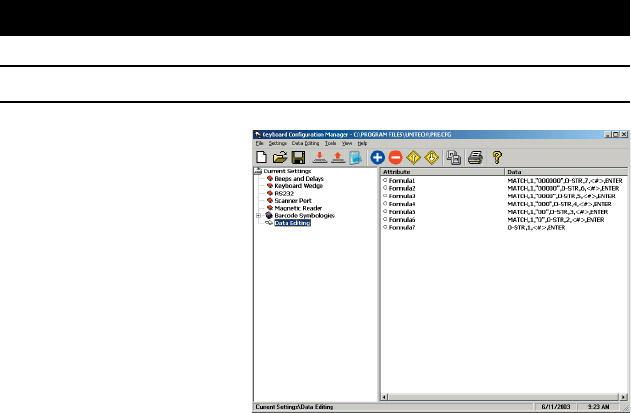The height and width of the screenshot is (413, 631).
Task: Close the Keyboard Configuration Manager window
Action: pos(624,134)
